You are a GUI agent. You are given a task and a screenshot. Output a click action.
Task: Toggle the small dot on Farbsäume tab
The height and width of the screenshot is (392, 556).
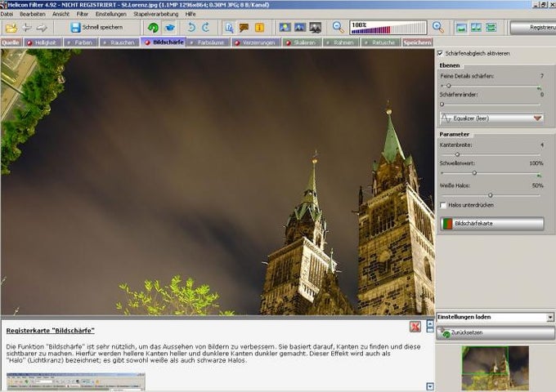[x=192, y=42]
